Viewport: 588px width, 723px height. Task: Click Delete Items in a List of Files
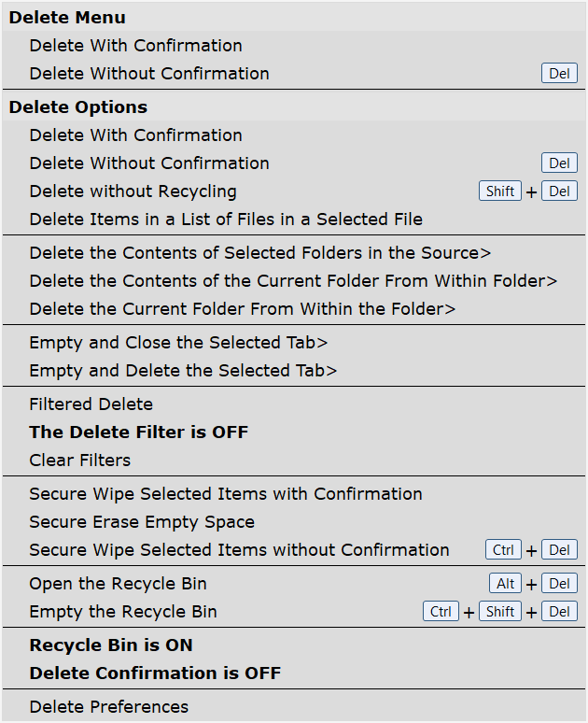225,220
